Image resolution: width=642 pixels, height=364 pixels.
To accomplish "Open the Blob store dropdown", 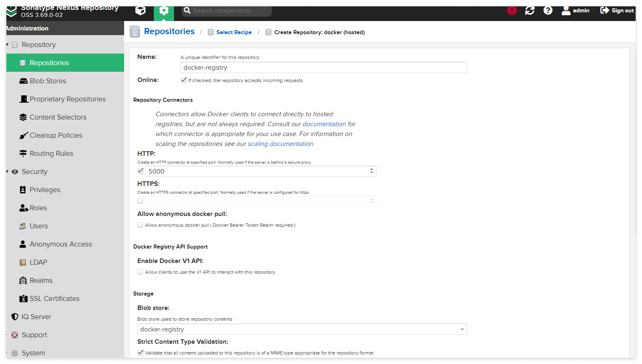I will coord(462,329).
